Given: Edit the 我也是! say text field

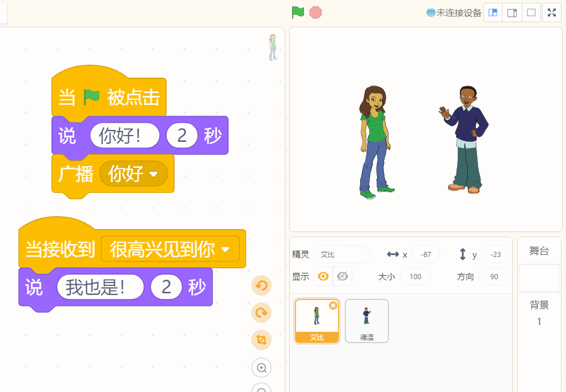Looking at the screenshot, I should [x=100, y=287].
